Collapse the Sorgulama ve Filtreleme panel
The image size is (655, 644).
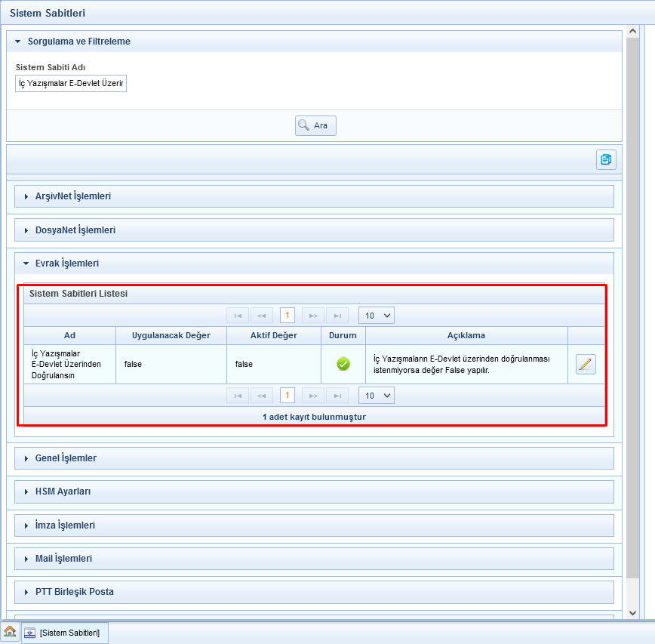(x=78, y=42)
